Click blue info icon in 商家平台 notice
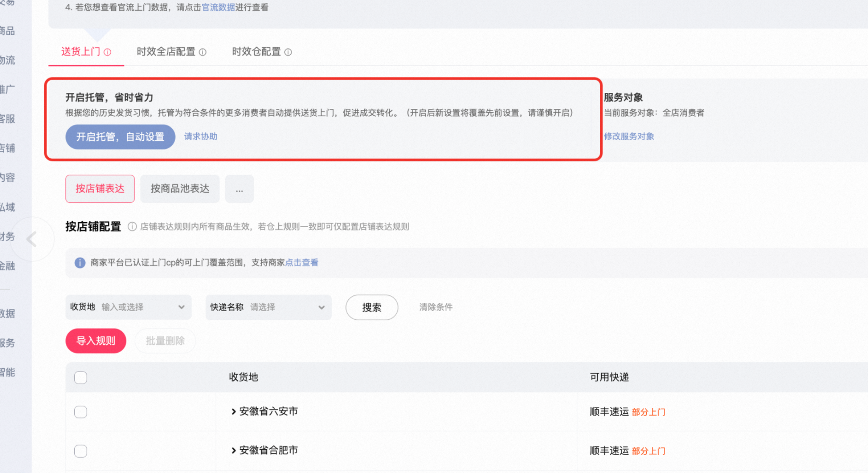868x473 pixels. click(80, 263)
